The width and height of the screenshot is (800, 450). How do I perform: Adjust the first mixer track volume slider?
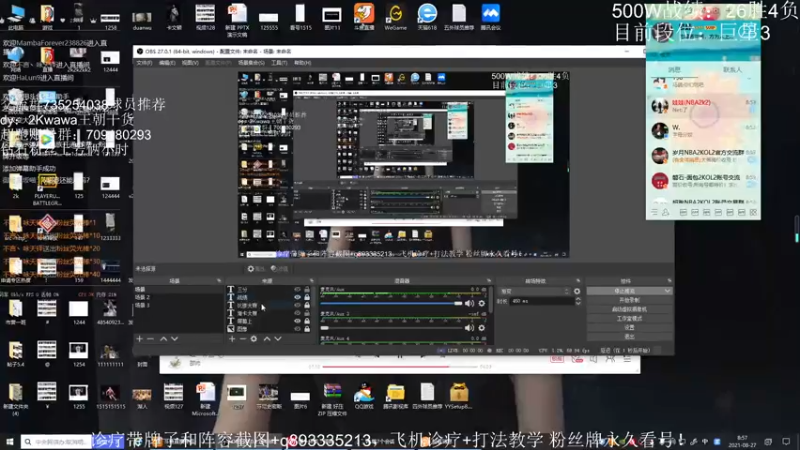(391, 304)
